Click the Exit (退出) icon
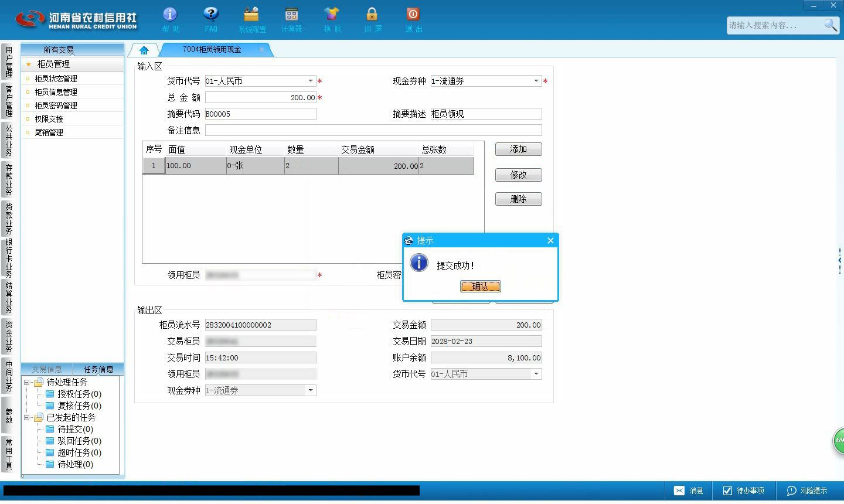This screenshot has height=504, width=844. (413, 19)
